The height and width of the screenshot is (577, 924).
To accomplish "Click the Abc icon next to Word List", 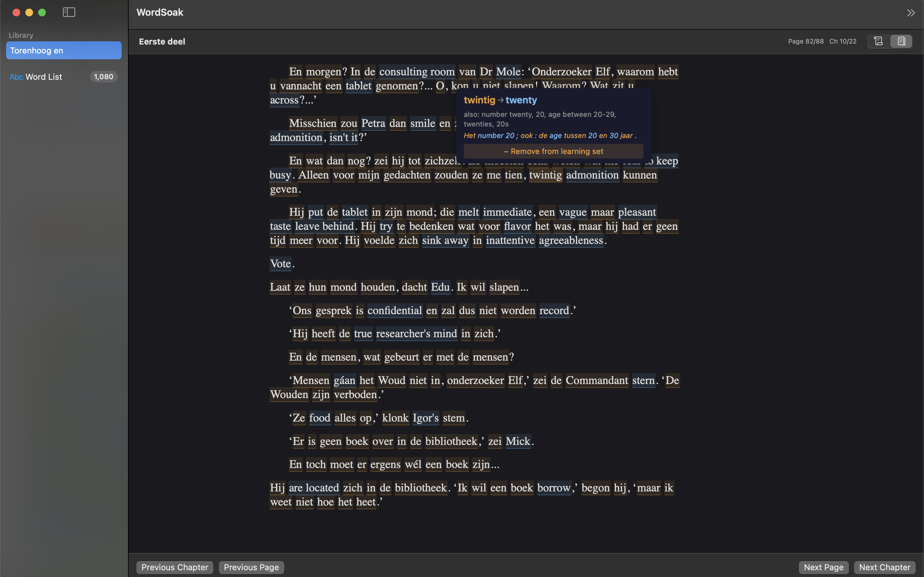I will point(16,77).
